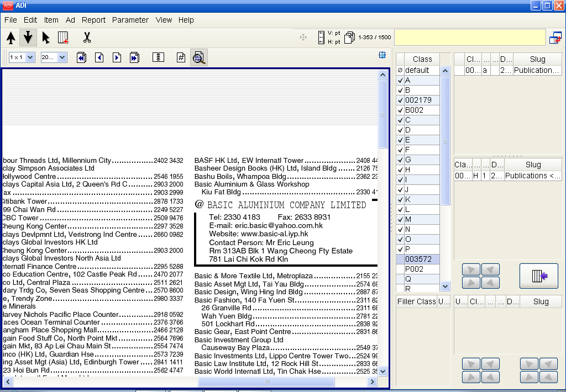Uncheck the class K checkmark
The width and height of the screenshot is (566, 392).
(x=400, y=199)
